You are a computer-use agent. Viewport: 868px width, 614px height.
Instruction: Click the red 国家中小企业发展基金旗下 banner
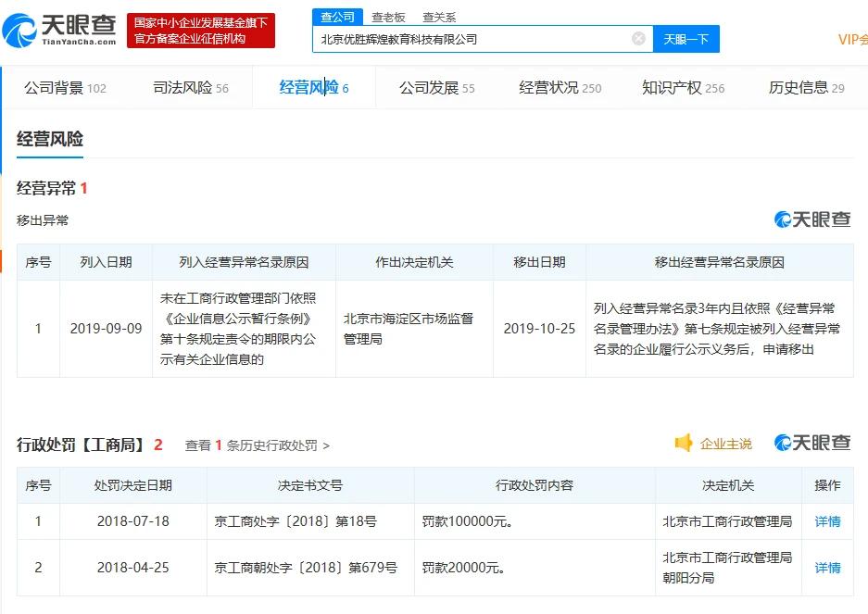[201, 31]
